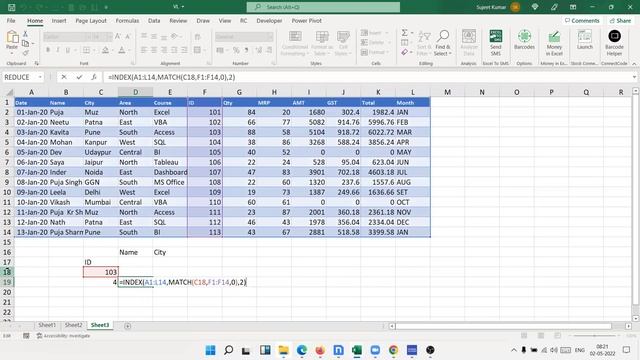Click the Percent Style icon
This screenshot has width=640, height=360.
point(236,50)
